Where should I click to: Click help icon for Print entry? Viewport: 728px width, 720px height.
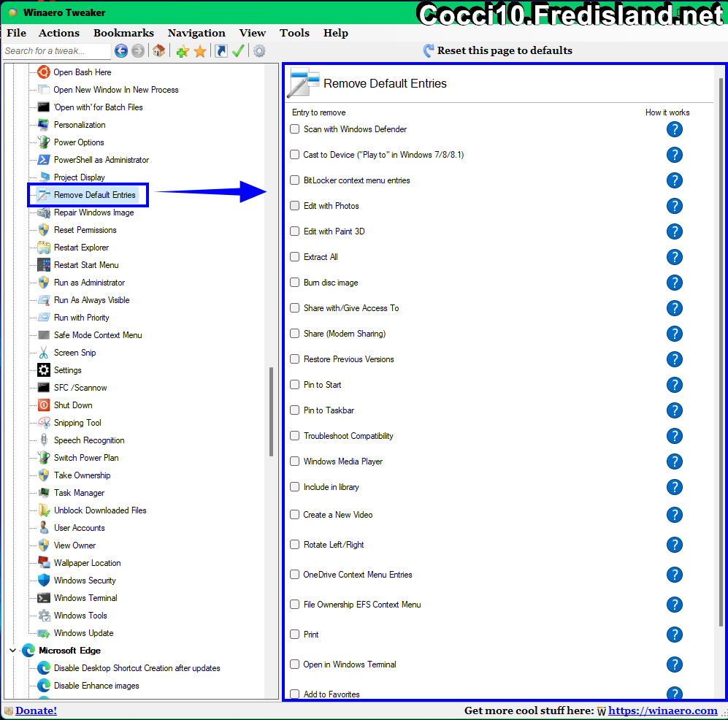pyautogui.click(x=674, y=634)
